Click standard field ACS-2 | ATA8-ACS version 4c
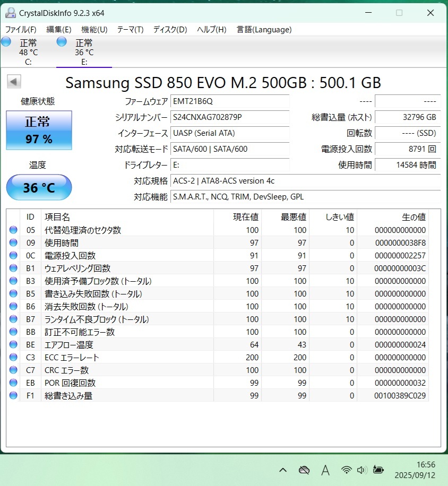This screenshot has height=486, width=448. coord(305,181)
